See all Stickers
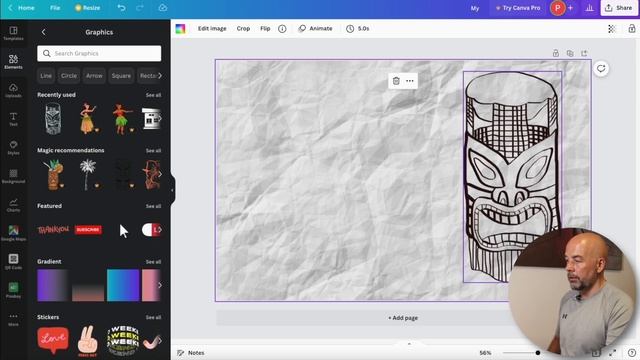Screen dimensions: 640x360 tap(153, 317)
